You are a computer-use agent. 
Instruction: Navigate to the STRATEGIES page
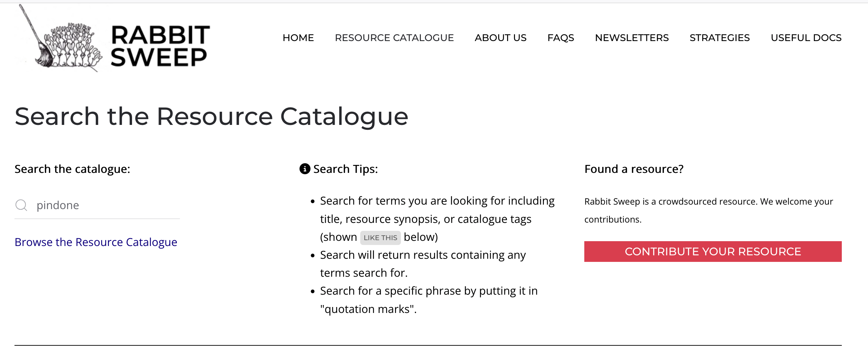[720, 38]
